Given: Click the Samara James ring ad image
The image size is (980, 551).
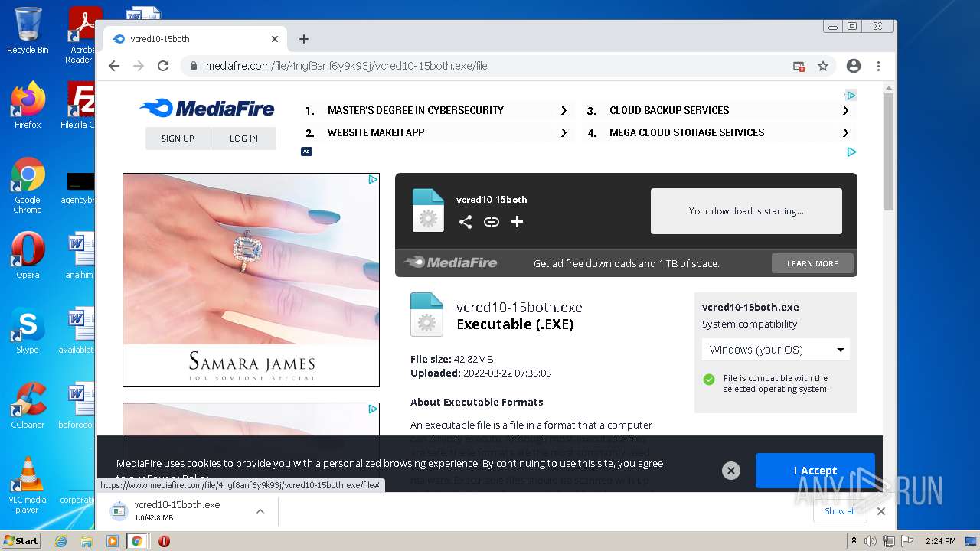Looking at the screenshot, I should (x=251, y=280).
